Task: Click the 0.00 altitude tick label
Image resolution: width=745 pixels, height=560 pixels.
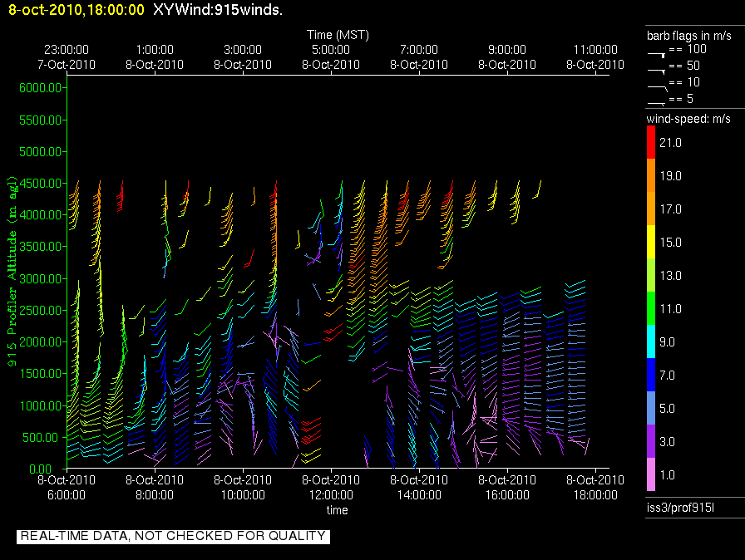Action: (x=40, y=469)
